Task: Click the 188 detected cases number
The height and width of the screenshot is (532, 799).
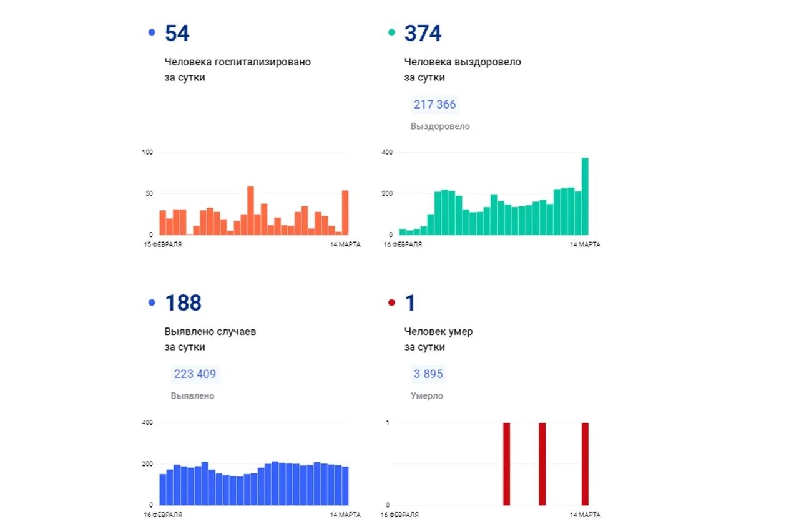Action: (x=183, y=303)
